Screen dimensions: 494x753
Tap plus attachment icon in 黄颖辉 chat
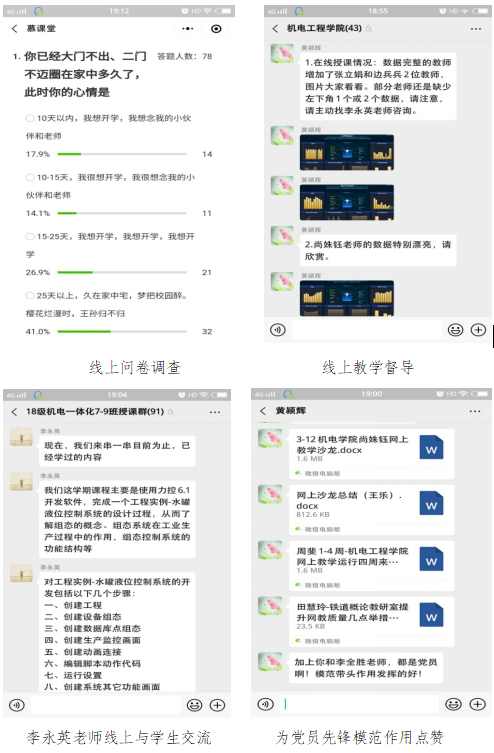coord(478,704)
